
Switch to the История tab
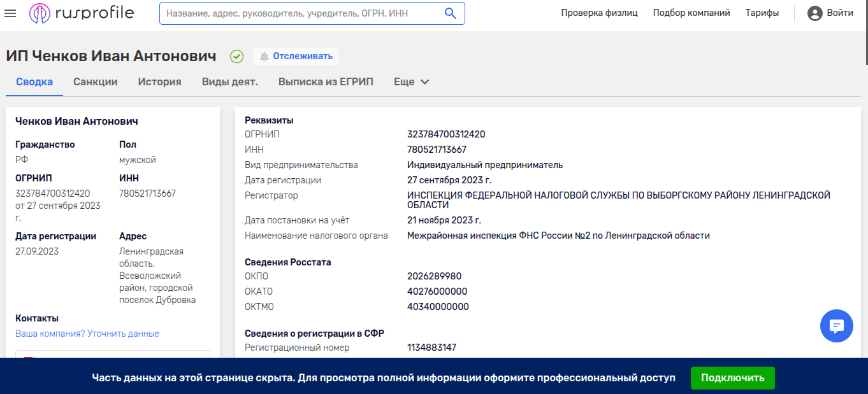coord(160,82)
